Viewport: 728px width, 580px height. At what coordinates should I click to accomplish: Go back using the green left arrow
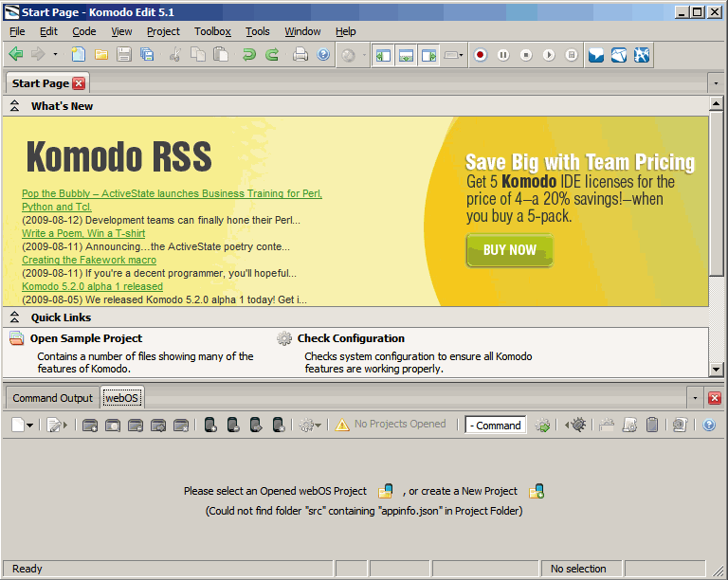pos(16,55)
